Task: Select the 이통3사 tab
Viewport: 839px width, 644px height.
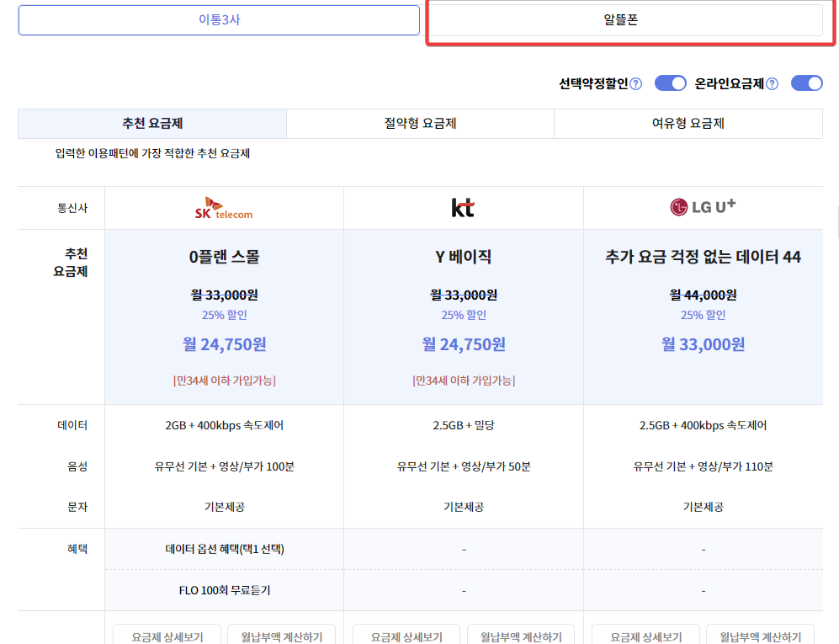Action: [219, 20]
